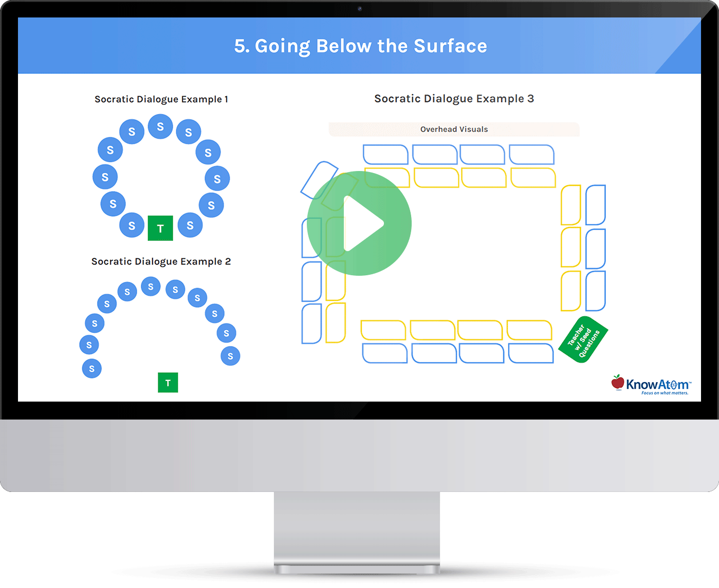
Task: Click the green T square in Example 1
Action: point(160,228)
